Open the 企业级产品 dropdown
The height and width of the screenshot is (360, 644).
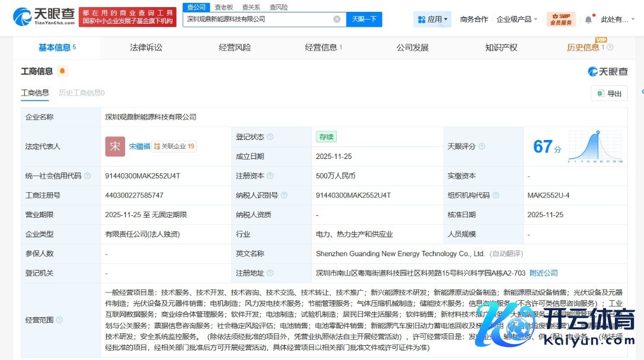[517, 19]
